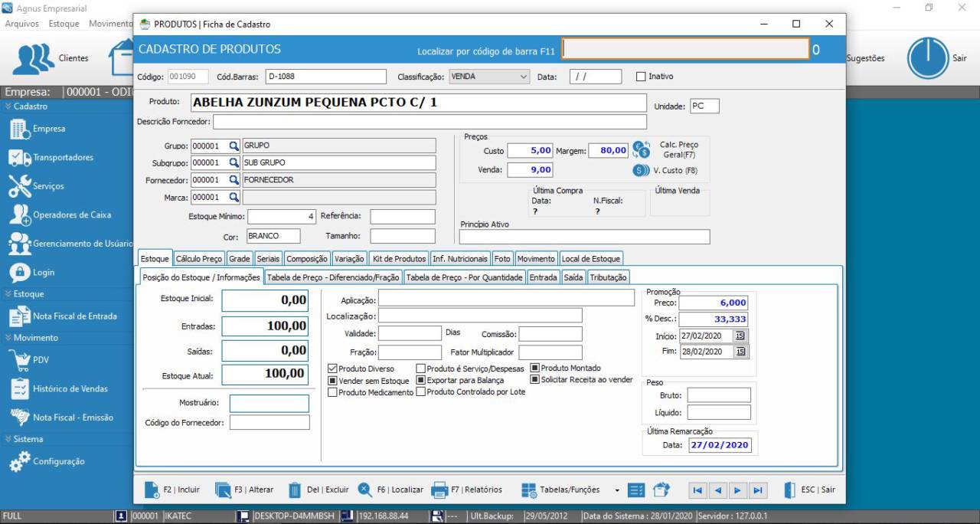Screen dimensions: 980x524
Task: Click the Calc. Preço Geral (F7) icon
Action: click(641, 149)
